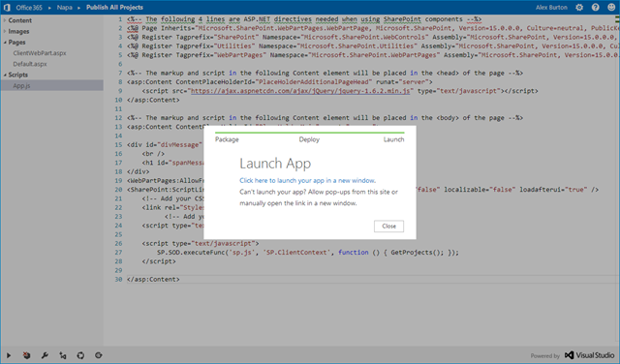
Task: Click the Office logo icon at top left
Action: pos(7,7)
